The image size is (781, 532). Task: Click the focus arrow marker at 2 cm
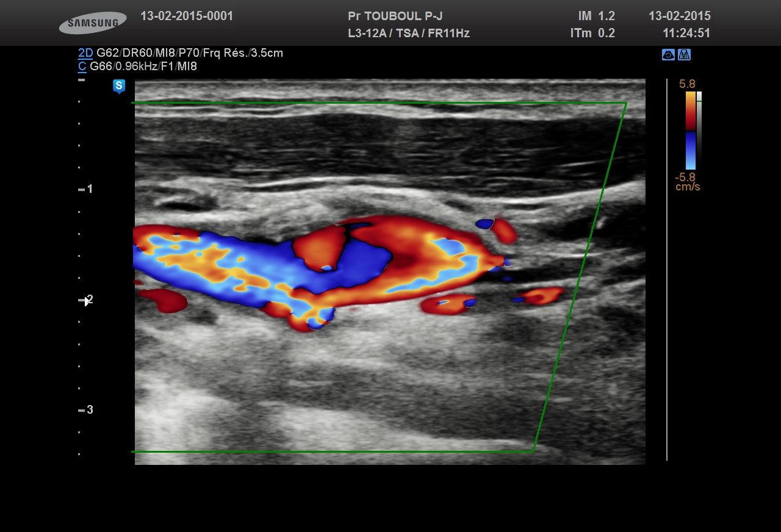click(84, 300)
